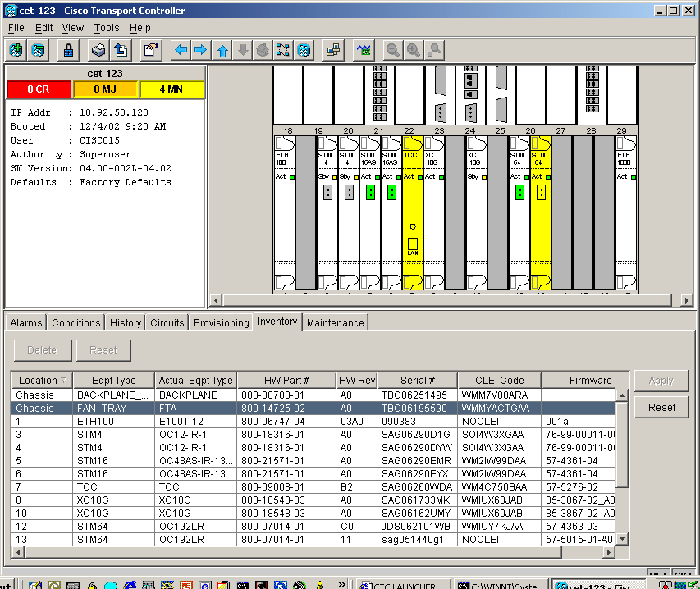Open TL1 connection toolbar icon
Screen dimensions: 700x589
point(333,50)
